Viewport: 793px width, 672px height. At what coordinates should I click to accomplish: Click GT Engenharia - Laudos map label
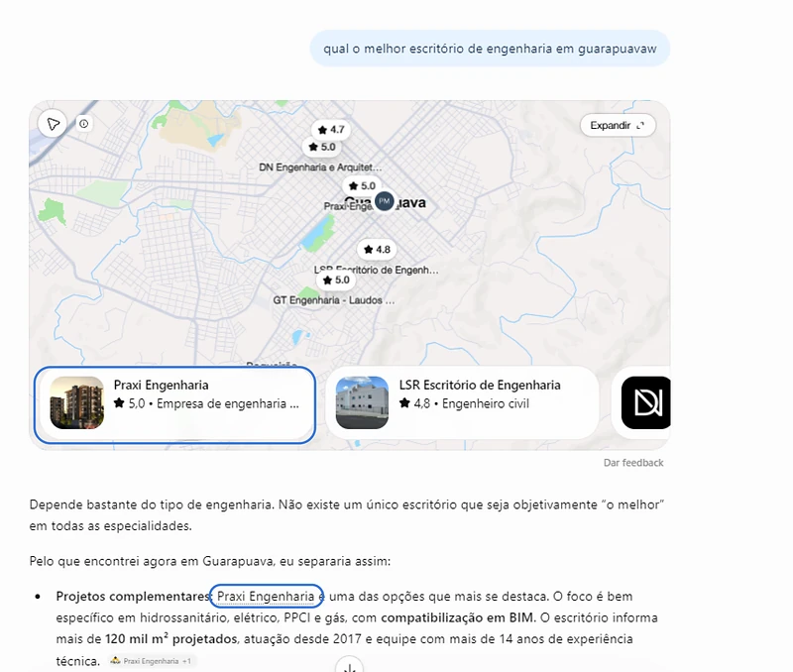tap(334, 300)
